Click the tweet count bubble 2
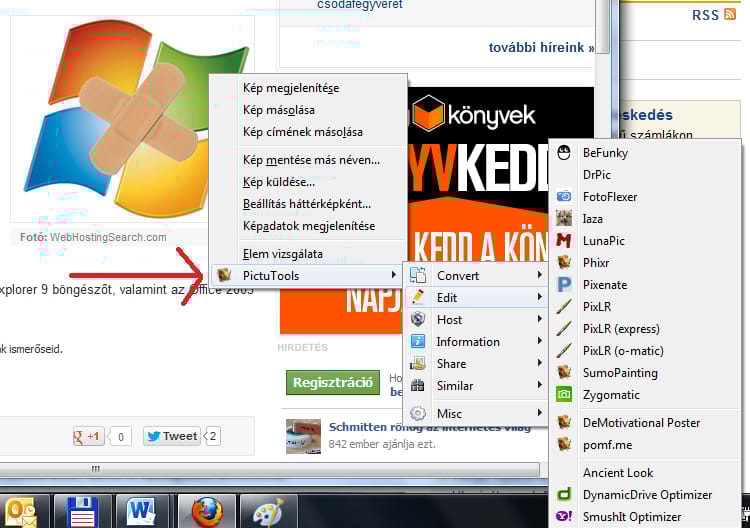 [x=212, y=436]
